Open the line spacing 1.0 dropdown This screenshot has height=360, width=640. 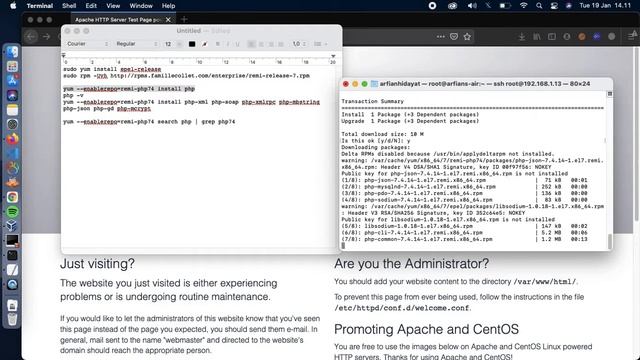point(299,44)
